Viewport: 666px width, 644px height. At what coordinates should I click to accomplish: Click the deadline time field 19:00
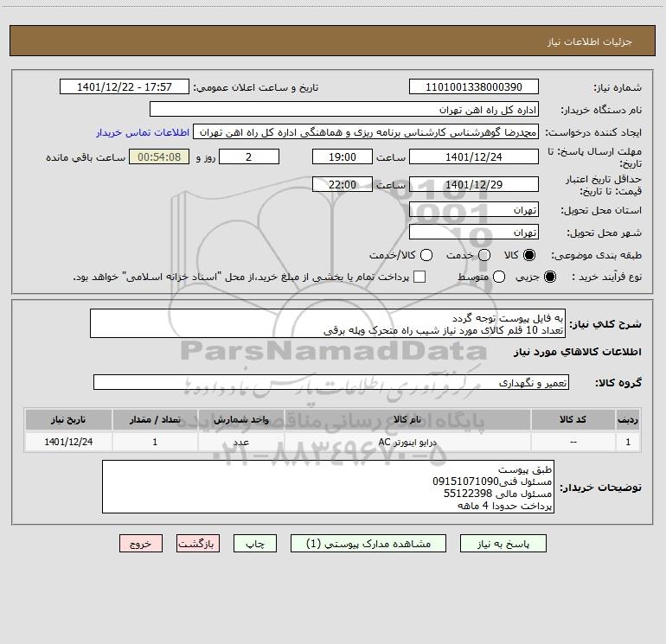click(343, 156)
